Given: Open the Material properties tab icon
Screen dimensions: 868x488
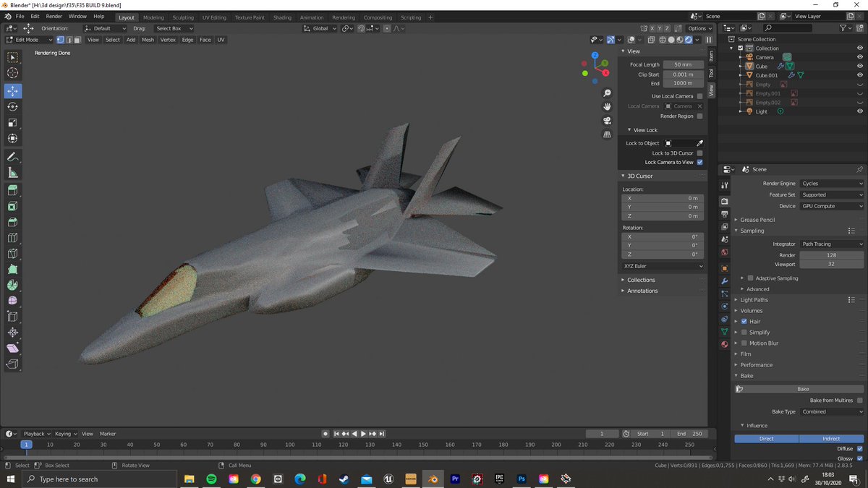Looking at the screenshot, I should [725, 344].
